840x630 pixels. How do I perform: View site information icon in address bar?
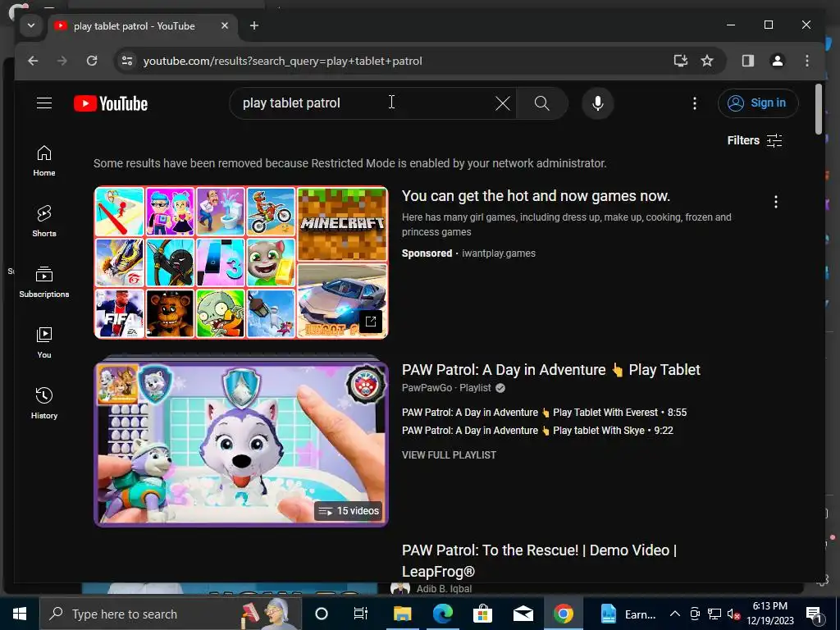point(127,61)
